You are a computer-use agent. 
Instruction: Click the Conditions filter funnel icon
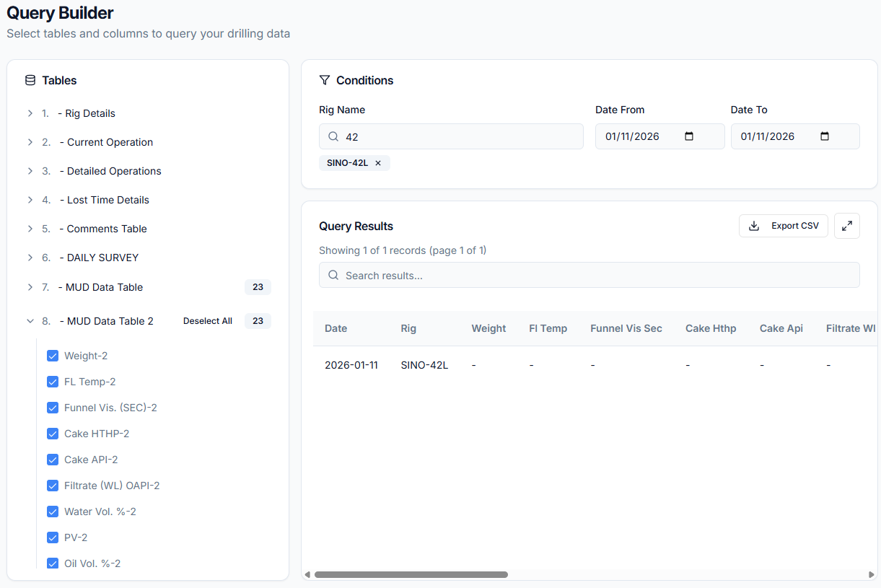[325, 80]
